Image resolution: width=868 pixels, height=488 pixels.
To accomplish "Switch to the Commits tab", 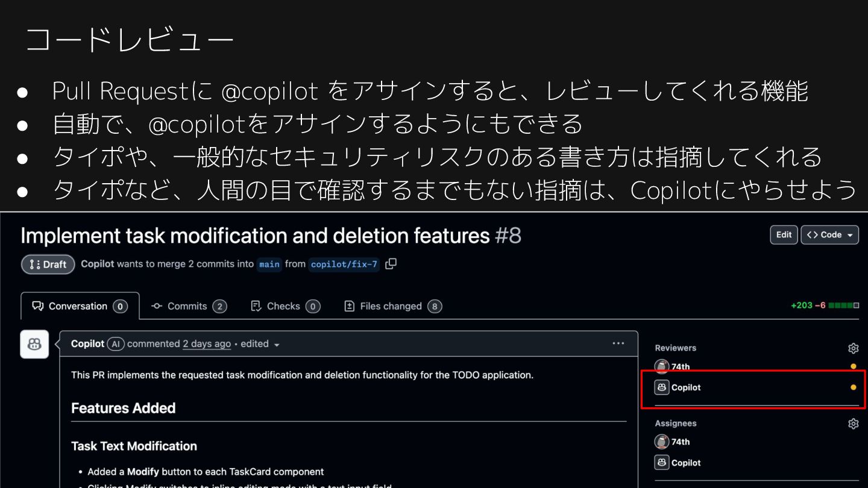I will point(188,306).
